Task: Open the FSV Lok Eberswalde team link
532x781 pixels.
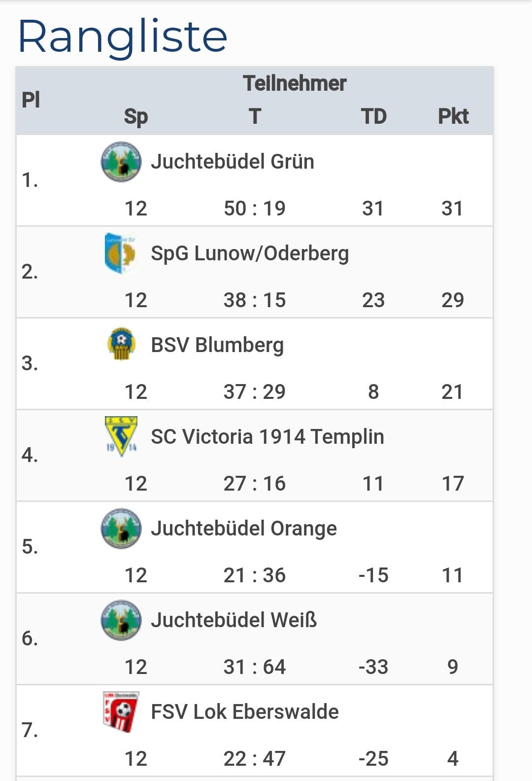Action: click(x=245, y=712)
